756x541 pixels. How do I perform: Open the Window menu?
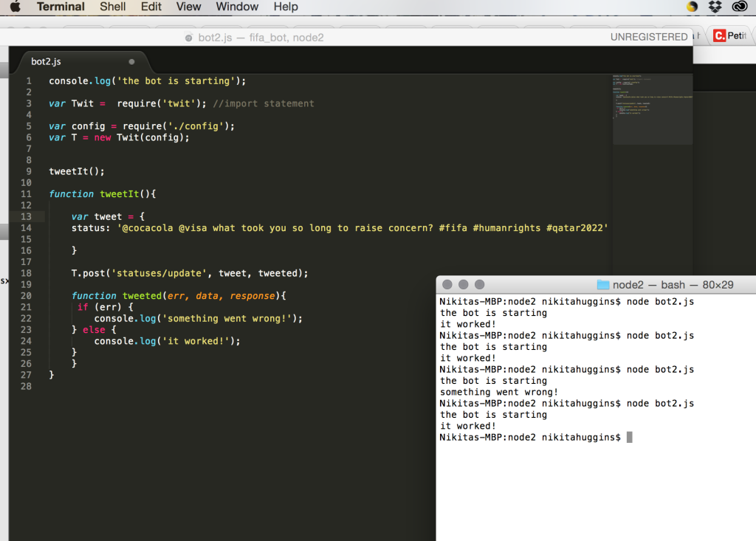click(x=237, y=7)
